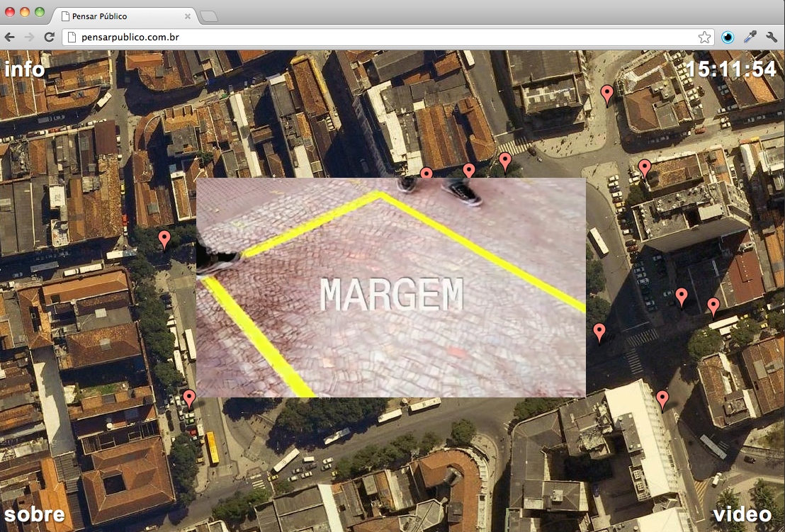Select the left pin of the pair right of video

682,298
